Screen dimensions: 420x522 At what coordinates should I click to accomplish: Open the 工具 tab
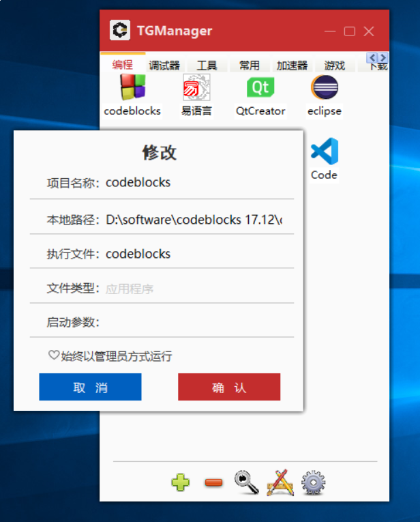207,66
